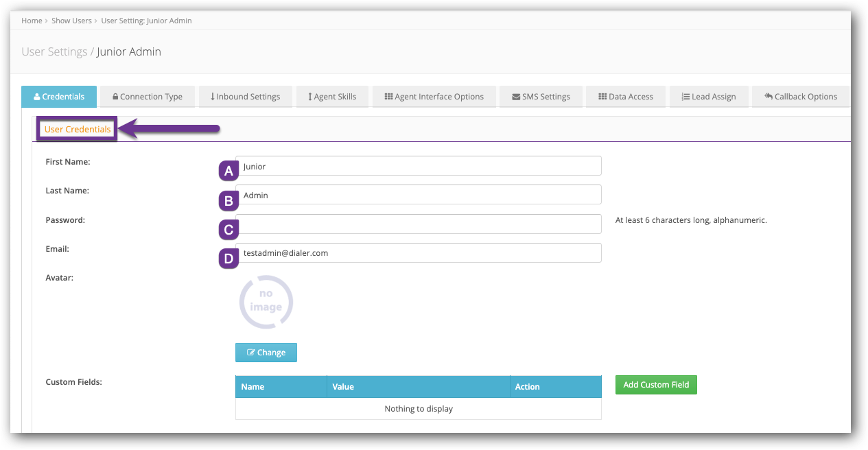Viewport: 868px width, 450px height.
Task: Select the Callback Options tab
Action: point(800,97)
